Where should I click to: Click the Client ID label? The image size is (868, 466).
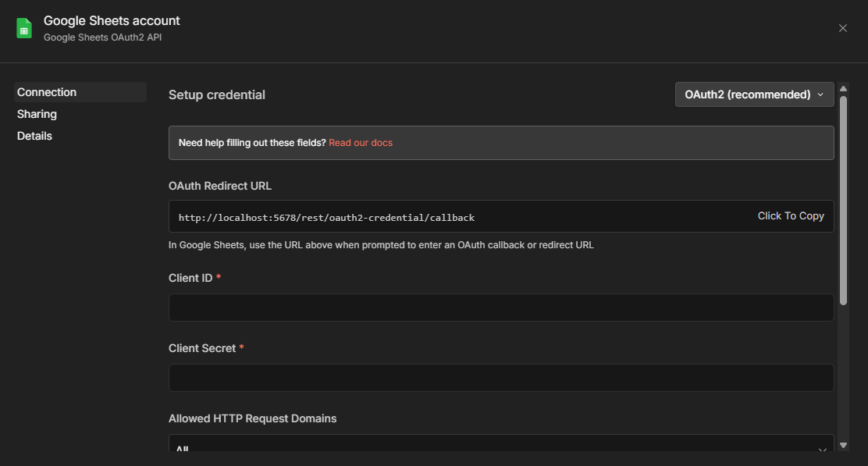coord(190,278)
